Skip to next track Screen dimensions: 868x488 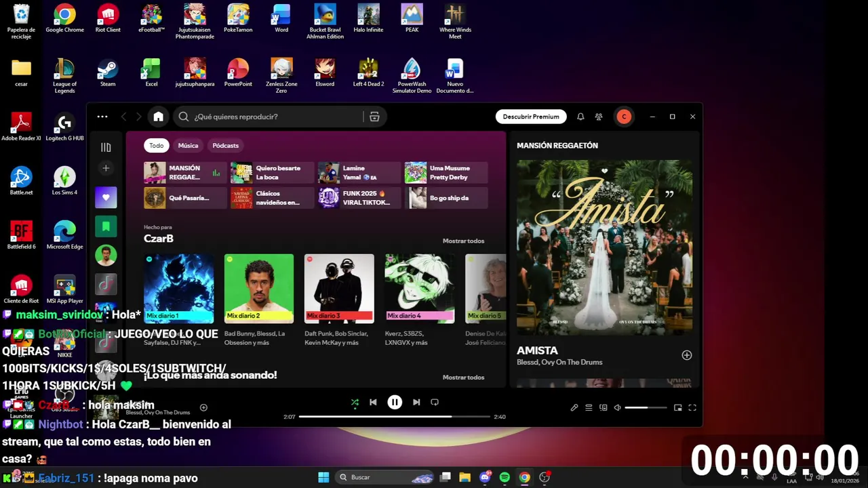tap(416, 402)
